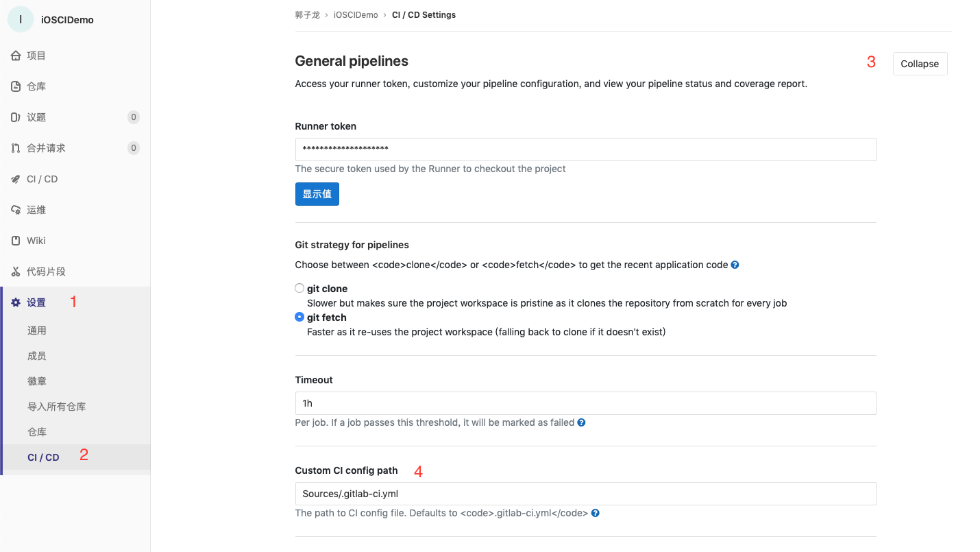The height and width of the screenshot is (552, 980).
Task: Click the blue 显示值 button
Action: tap(317, 194)
